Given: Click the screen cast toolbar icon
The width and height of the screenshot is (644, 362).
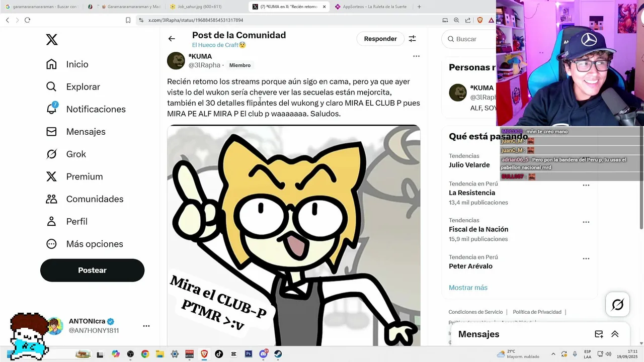Looking at the screenshot, I should coord(445,20).
